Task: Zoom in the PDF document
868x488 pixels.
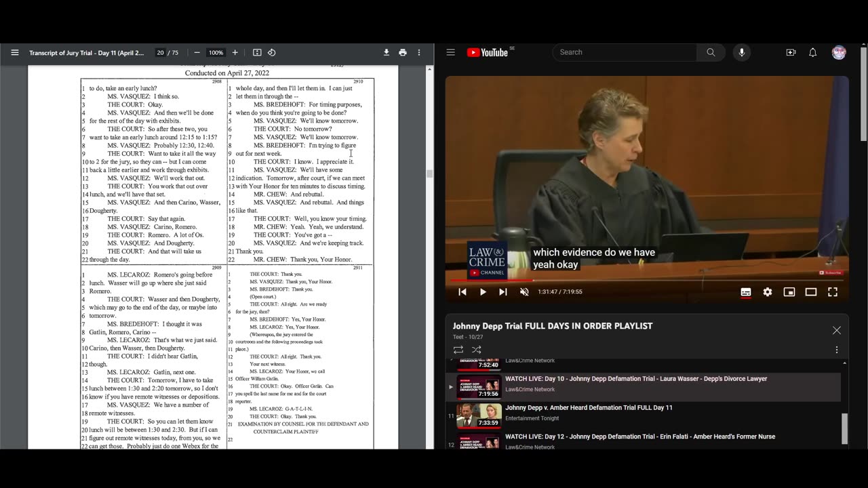Action: (x=235, y=52)
